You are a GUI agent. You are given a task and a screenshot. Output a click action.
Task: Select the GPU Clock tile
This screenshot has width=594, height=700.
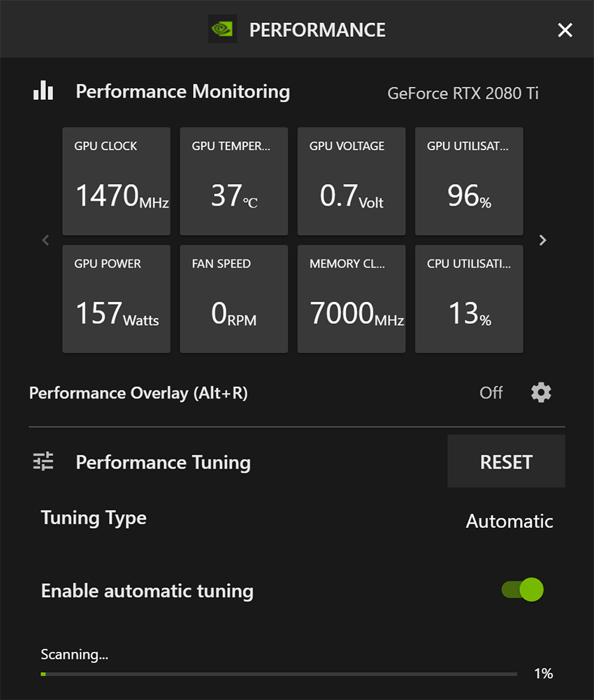116,181
